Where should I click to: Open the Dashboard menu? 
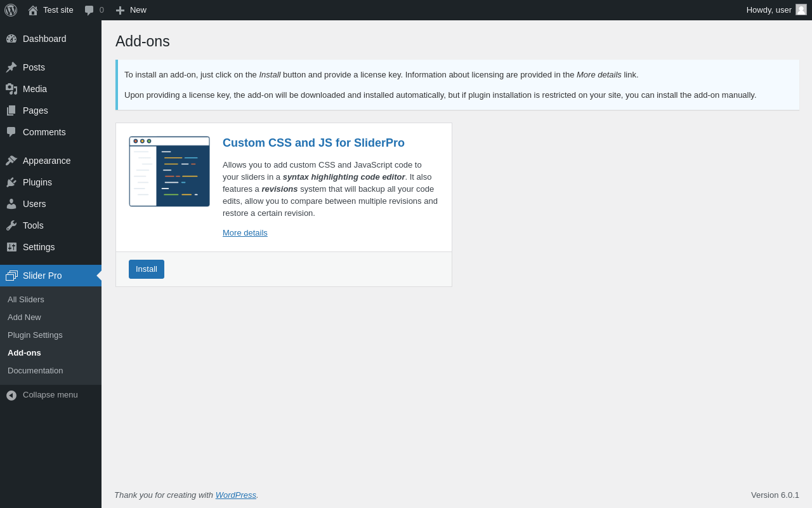pos(44,39)
